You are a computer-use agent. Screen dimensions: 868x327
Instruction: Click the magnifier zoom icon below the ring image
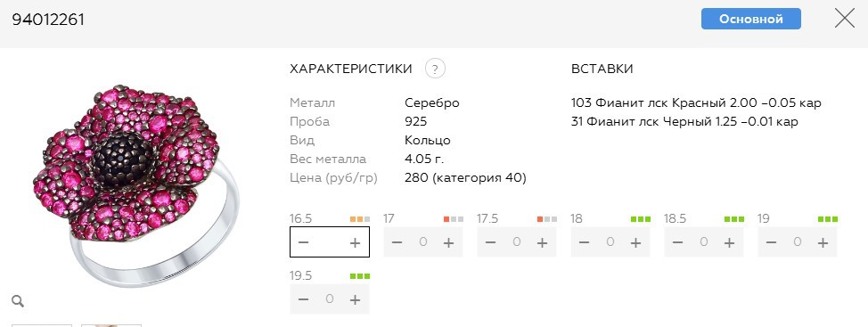pyautogui.click(x=18, y=301)
